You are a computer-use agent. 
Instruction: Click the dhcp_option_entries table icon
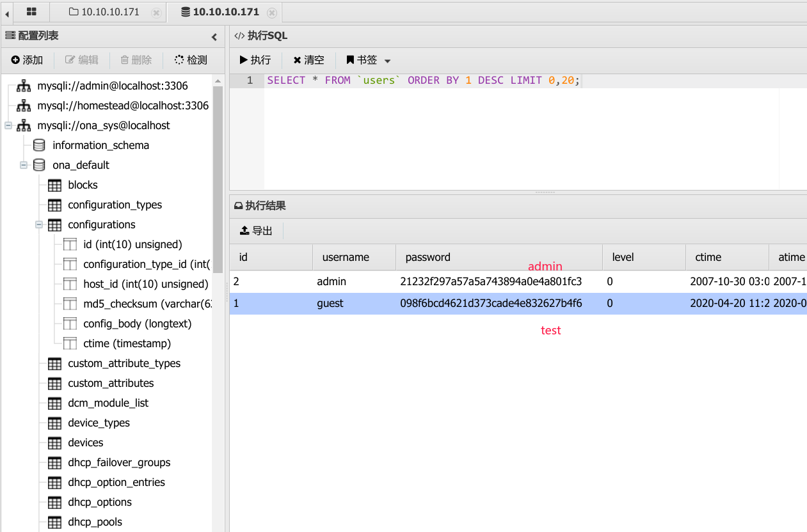[x=55, y=482]
